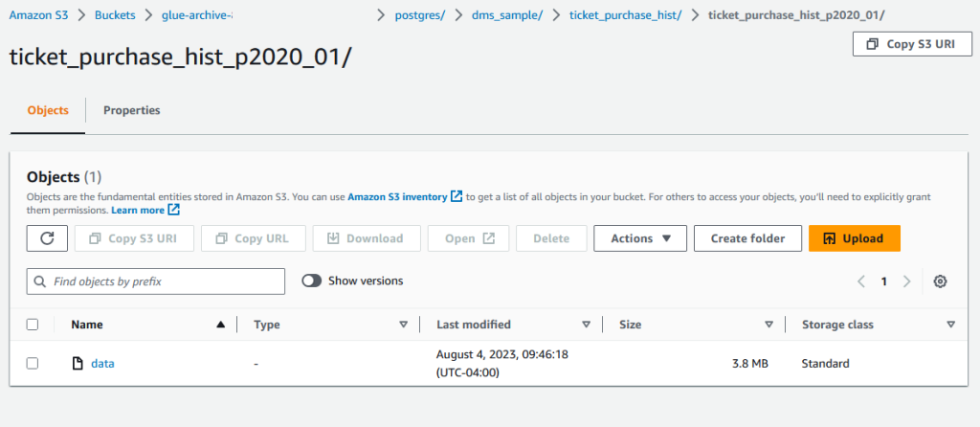This screenshot has width=980, height=427.
Task: Go to previous page arrow
Action: pos(860,281)
